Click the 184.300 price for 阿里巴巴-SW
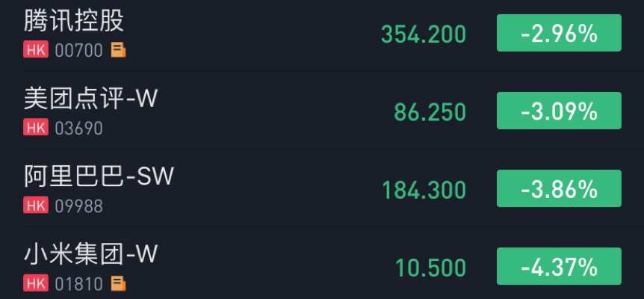644x299 pixels. [x=424, y=190]
